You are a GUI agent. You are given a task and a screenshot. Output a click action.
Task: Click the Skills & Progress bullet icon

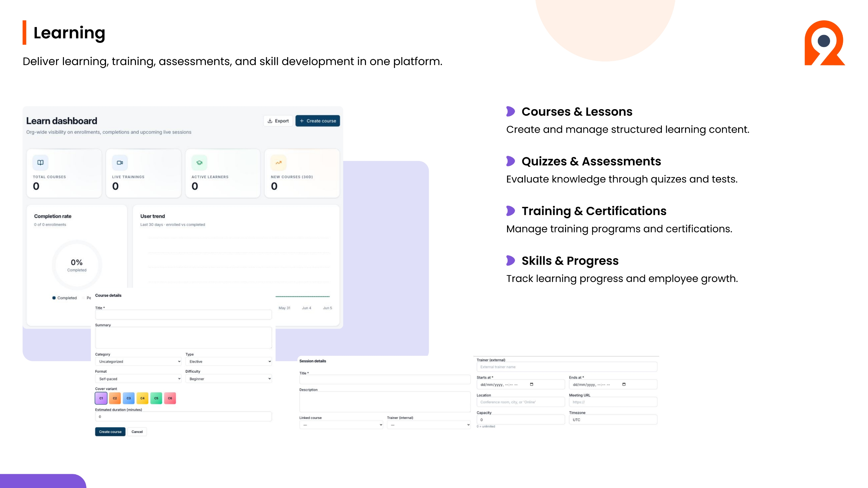[x=511, y=260]
